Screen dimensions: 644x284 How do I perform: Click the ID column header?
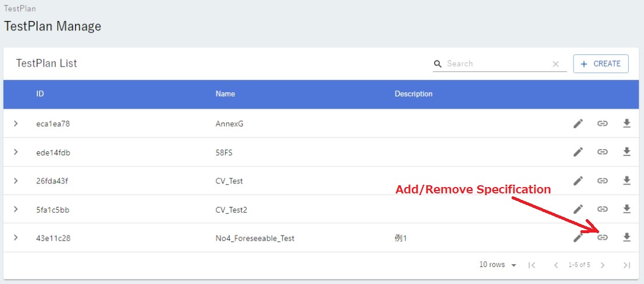tap(40, 94)
